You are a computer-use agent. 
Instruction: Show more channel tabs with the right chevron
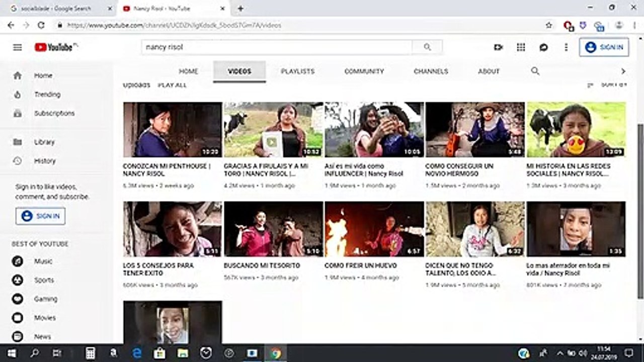click(x=623, y=71)
